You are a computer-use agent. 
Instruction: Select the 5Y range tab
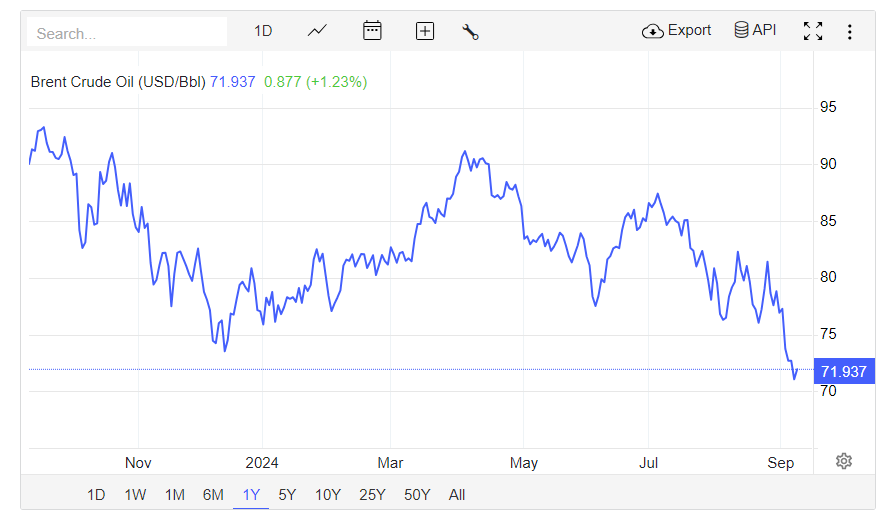pyautogui.click(x=287, y=495)
